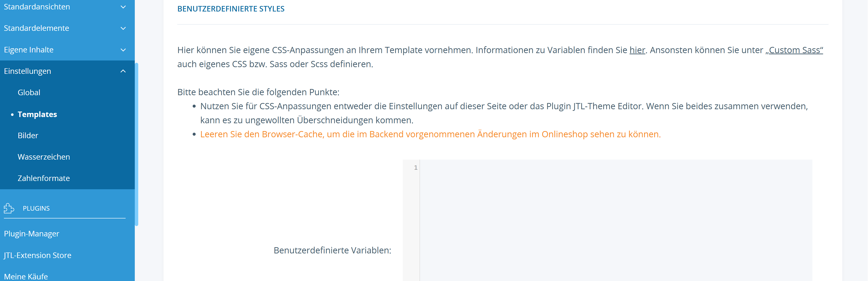The height and width of the screenshot is (281, 868).
Task: Click the Plugins puzzle piece icon
Action: point(9,208)
